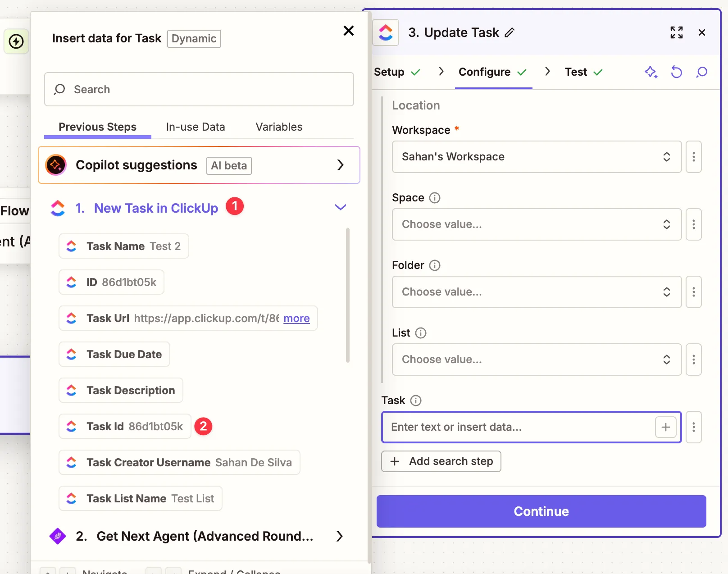Open the Space Choose value dropdown
The height and width of the screenshot is (574, 728).
click(x=536, y=224)
